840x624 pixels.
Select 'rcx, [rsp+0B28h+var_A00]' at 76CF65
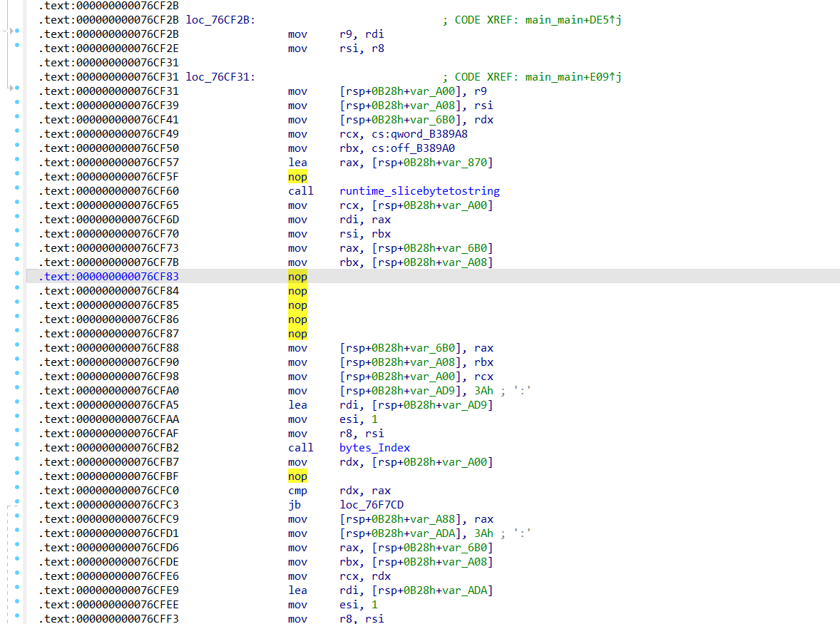tap(416, 205)
